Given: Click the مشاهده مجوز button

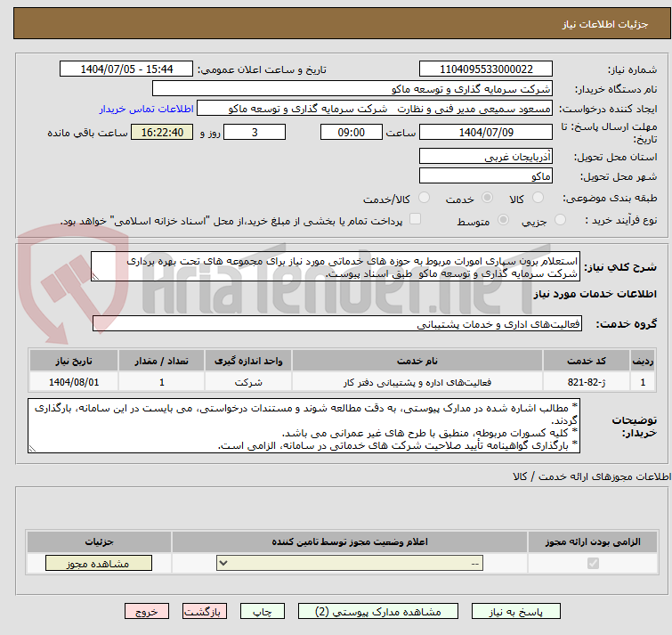Looking at the screenshot, I should click(99, 564).
